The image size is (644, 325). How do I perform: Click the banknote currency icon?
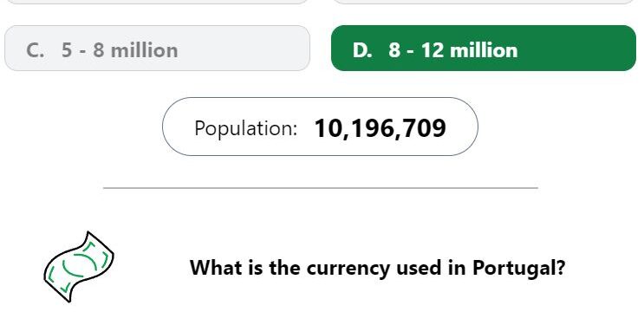pyautogui.click(x=79, y=267)
